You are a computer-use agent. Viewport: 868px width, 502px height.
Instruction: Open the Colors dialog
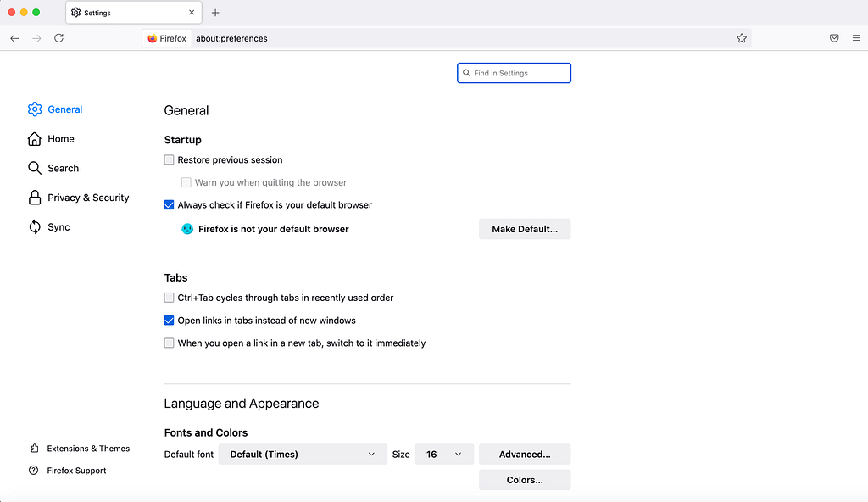pyautogui.click(x=525, y=479)
